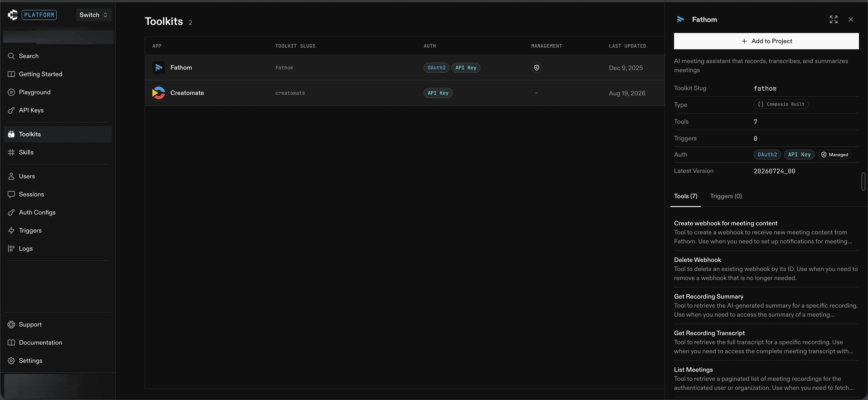Click the AUTH column header
Viewport: 868px width, 400px height.
430,46
